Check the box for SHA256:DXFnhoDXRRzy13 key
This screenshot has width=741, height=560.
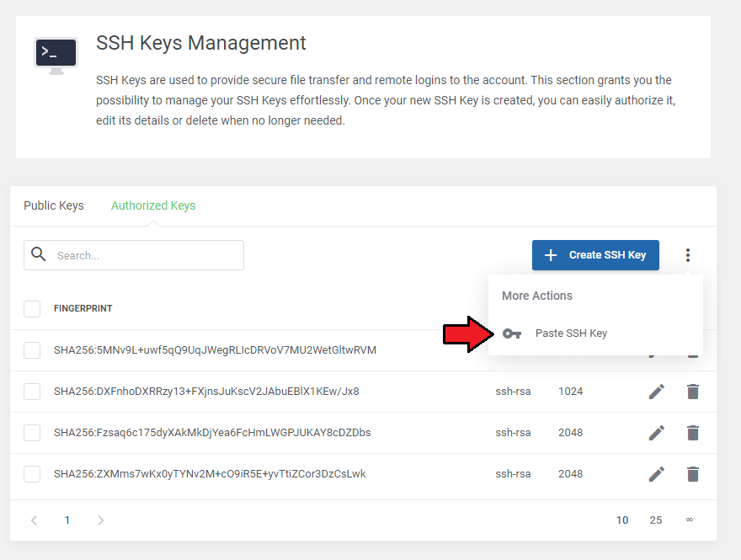coord(32,392)
